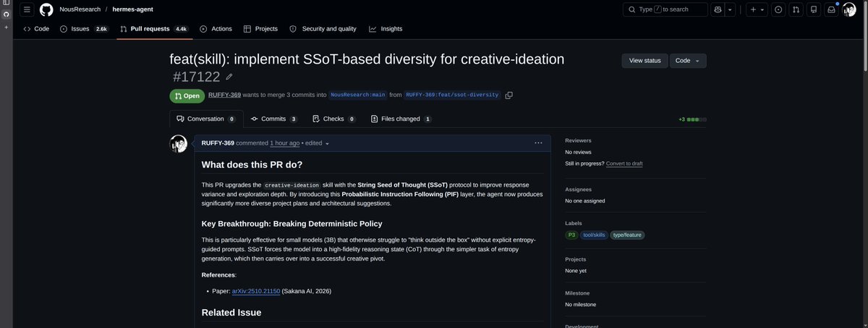This screenshot has width=868, height=328.
Task: Open RUFFY-369 profile link in merge line
Action: pos(224,95)
